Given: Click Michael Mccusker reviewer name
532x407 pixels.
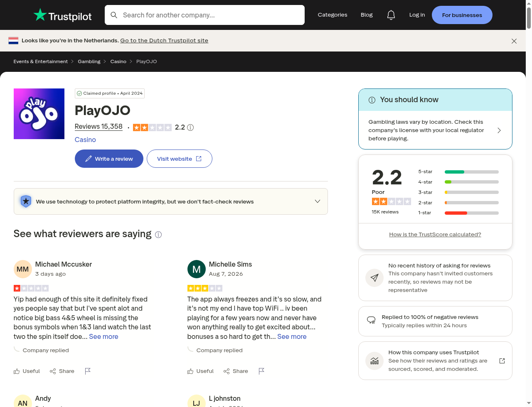Looking at the screenshot, I should [x=64, y=265].
